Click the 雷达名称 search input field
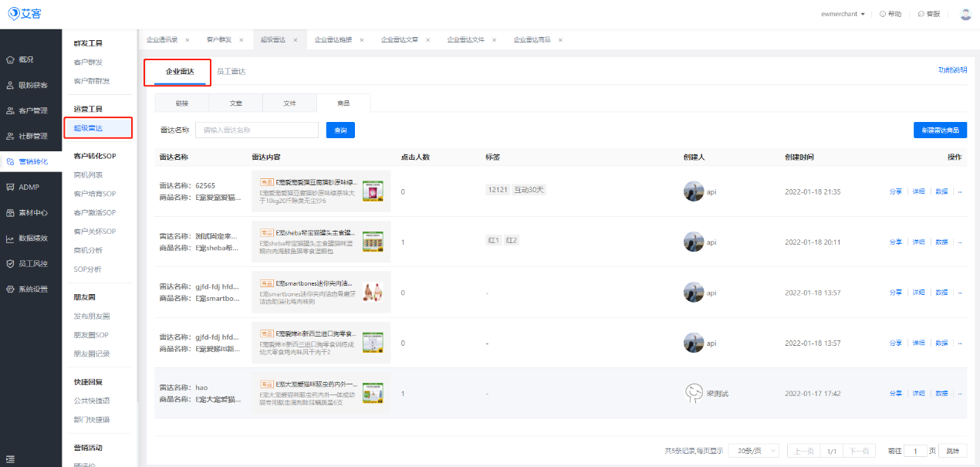 pos(256,130)
